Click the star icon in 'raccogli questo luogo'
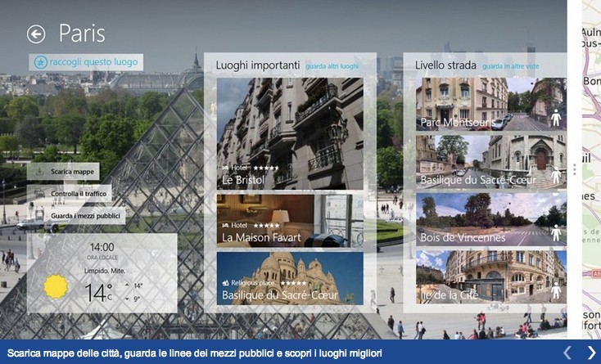This screenshot has width=601, height=364. 41,62
